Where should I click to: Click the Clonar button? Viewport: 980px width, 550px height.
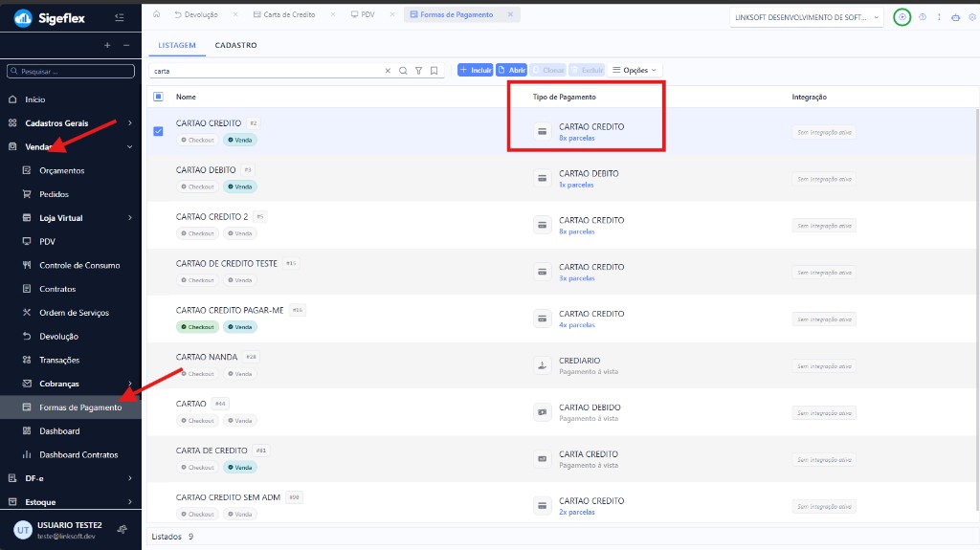click(x=548, y=70)
